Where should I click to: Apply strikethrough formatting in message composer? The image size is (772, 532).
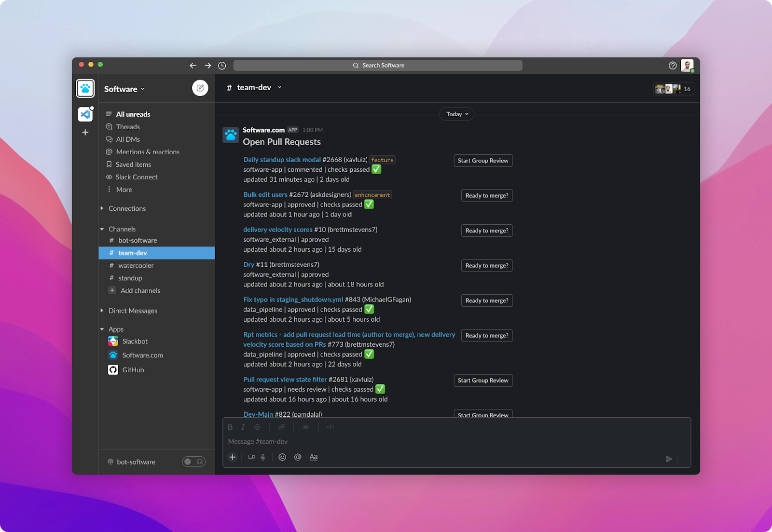(x=258, y=427)
